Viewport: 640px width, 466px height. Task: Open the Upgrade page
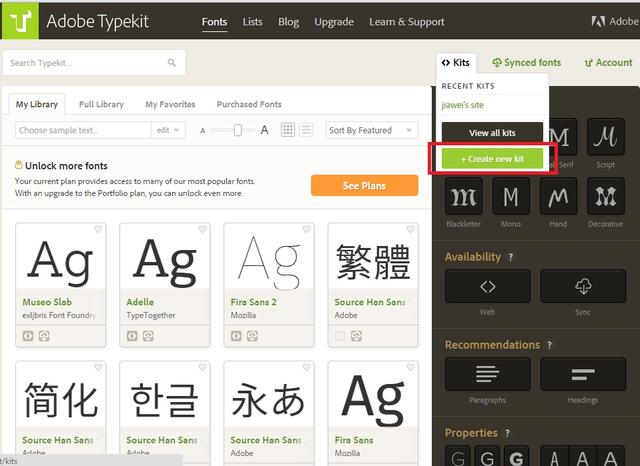[x=334, y=22]
